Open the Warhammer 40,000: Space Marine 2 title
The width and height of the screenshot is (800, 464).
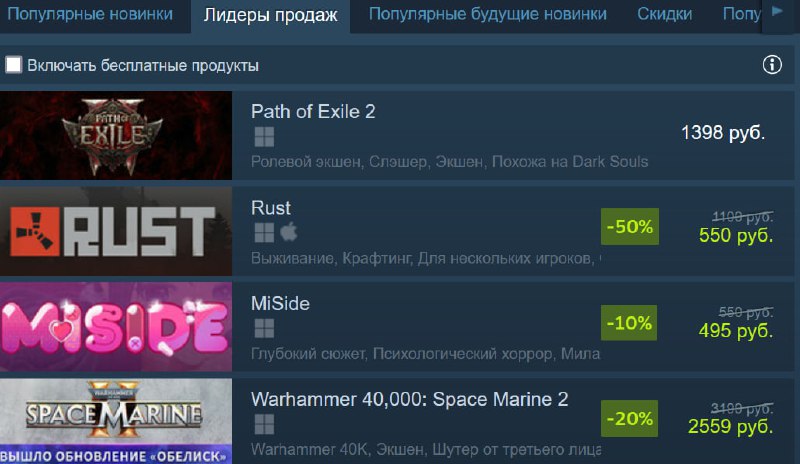click(x=409, y=399)
